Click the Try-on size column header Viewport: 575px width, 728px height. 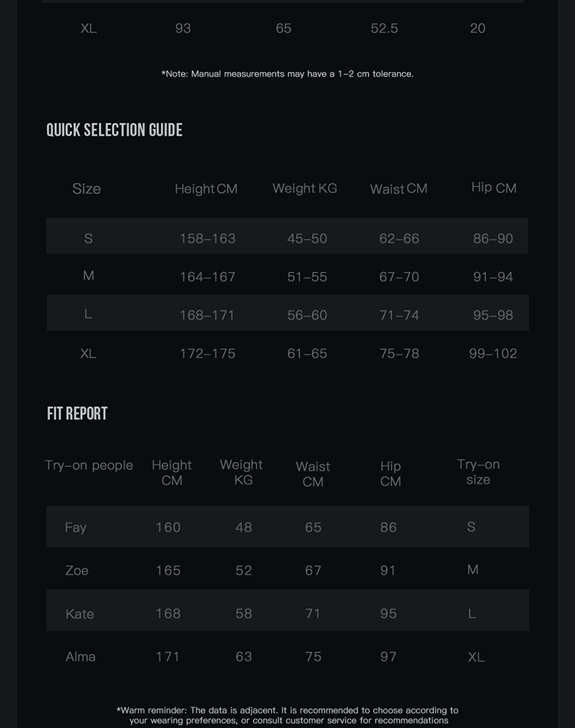click(478, 472)
